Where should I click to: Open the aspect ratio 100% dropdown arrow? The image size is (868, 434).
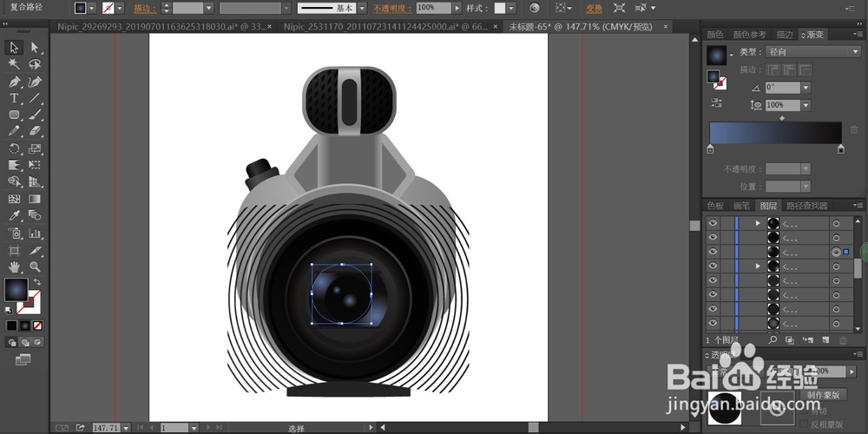[x=806, y=105]
